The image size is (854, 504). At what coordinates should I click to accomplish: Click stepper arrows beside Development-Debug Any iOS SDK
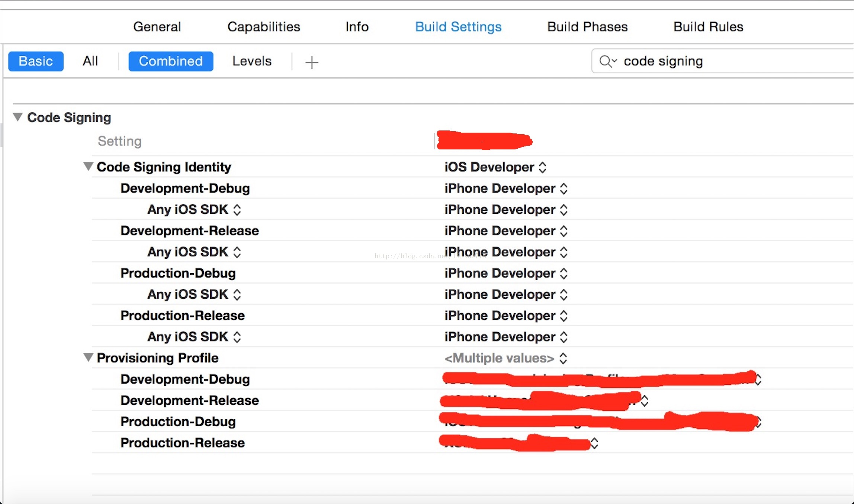(x=237, y=210)
